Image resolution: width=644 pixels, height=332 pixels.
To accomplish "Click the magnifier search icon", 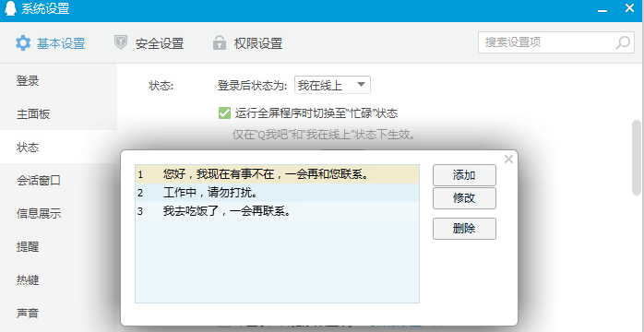I will coord(623,42).
